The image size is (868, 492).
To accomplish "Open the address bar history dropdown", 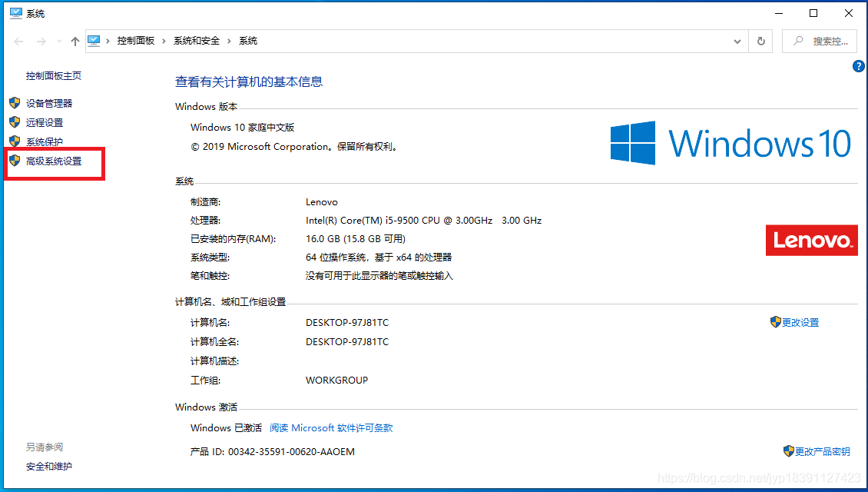I will (737, 41).
